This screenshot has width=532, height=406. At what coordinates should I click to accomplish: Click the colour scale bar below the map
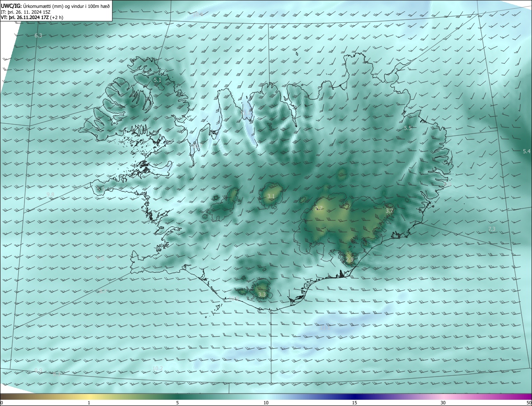click(266, 396)
